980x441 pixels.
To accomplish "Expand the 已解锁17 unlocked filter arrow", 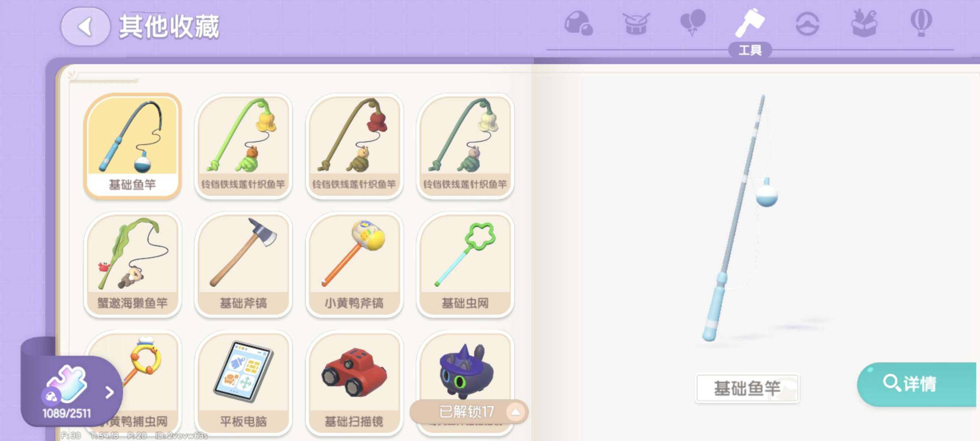I will click(x=516, y=412).
